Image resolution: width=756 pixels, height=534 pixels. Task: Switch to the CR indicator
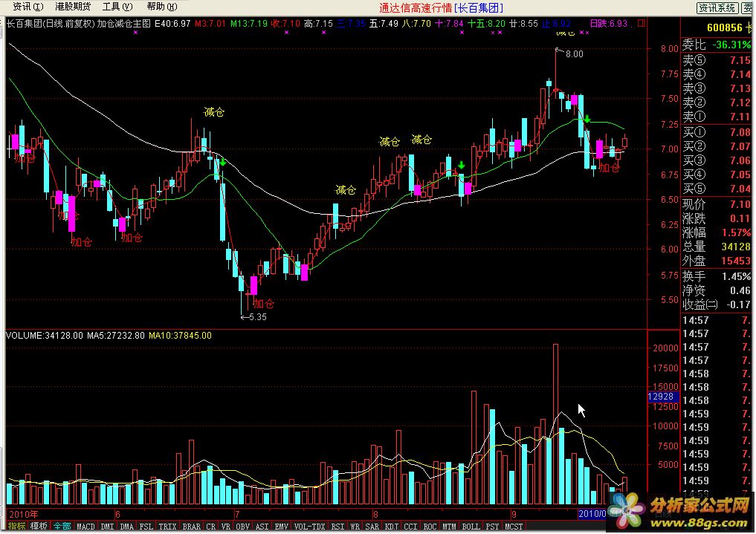tap(210, 527)
